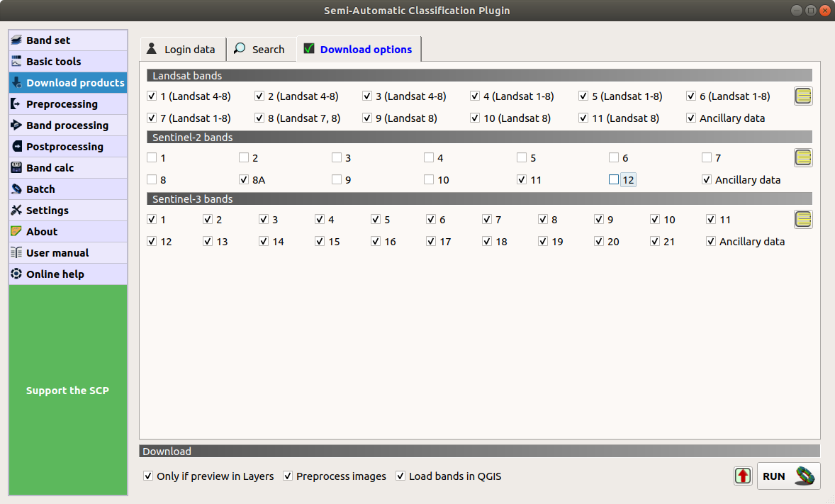Click the Sentinel-3 bands select-all icon

click(803, 220)
